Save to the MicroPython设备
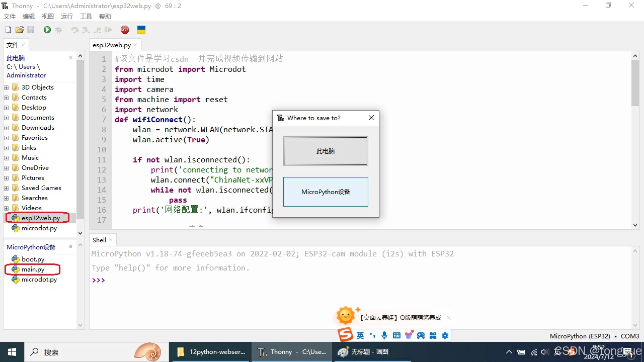This screenshot has width=644, height=362. click(326, 192)
